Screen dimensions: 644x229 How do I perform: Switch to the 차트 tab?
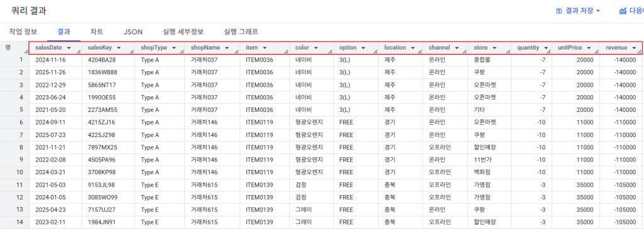click(96, 31)
